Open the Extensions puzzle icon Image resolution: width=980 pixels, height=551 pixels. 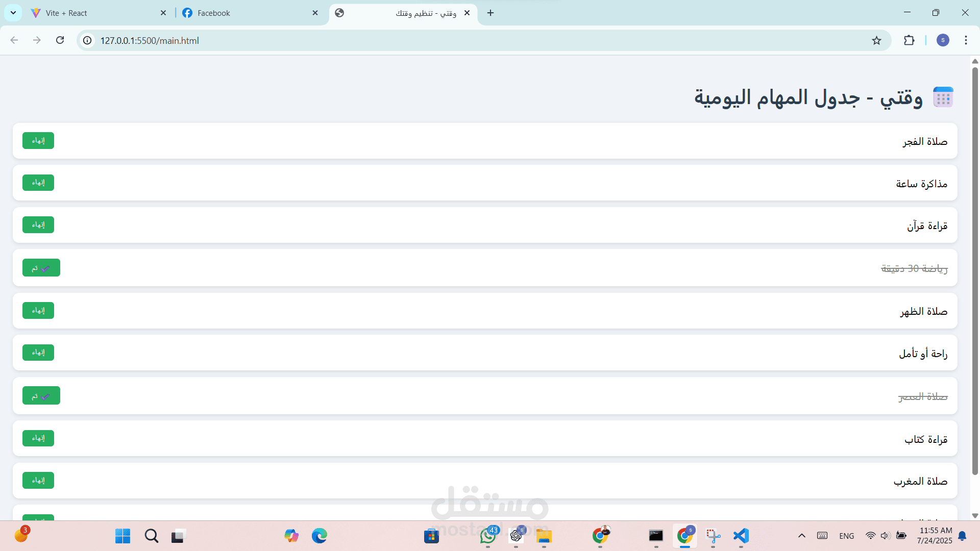pyautogui.click(x=909, y=40)
